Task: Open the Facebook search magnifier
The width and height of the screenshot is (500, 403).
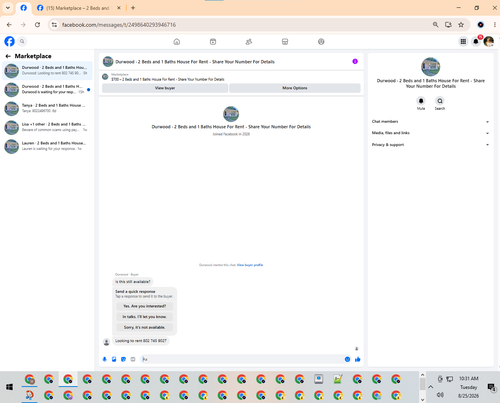Action: 22,41
